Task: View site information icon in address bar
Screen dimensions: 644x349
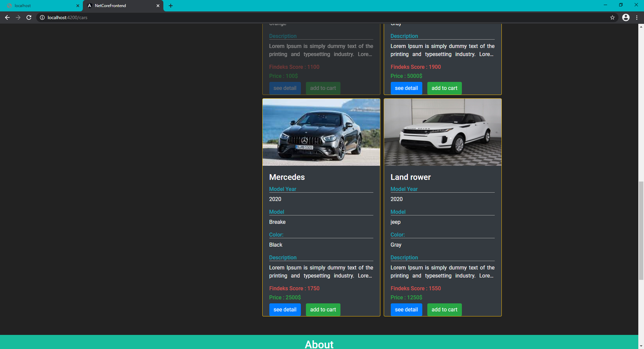Action: 42,17
